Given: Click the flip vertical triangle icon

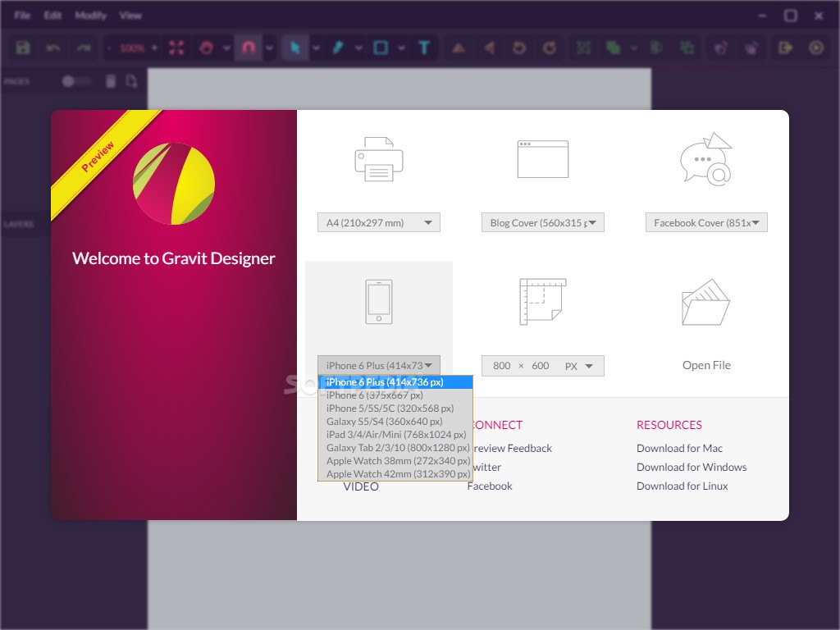Looking at the screenshot, I should click(x=458, y=48).
